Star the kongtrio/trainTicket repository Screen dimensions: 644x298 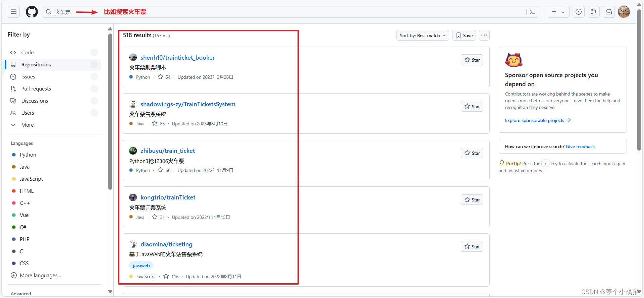click(x=472, y=200)
